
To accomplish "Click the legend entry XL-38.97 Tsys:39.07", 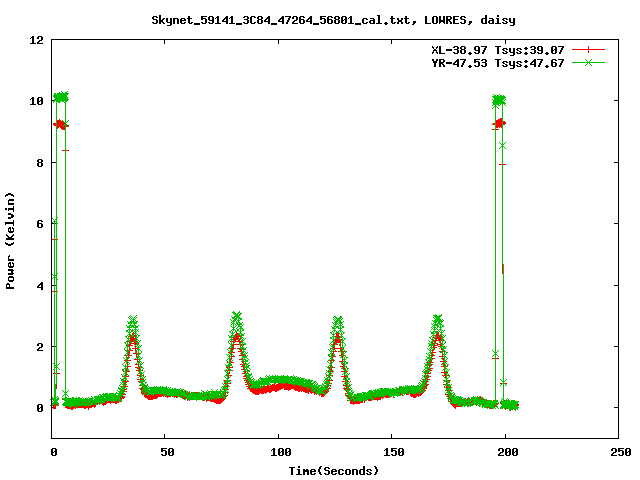I will [x=498, y=50].
